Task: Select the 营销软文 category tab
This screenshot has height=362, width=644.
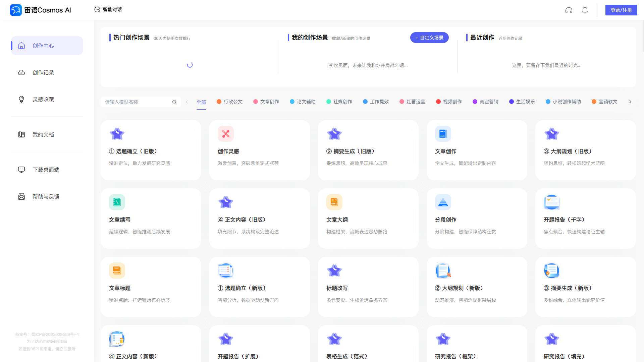Action: 604,102
